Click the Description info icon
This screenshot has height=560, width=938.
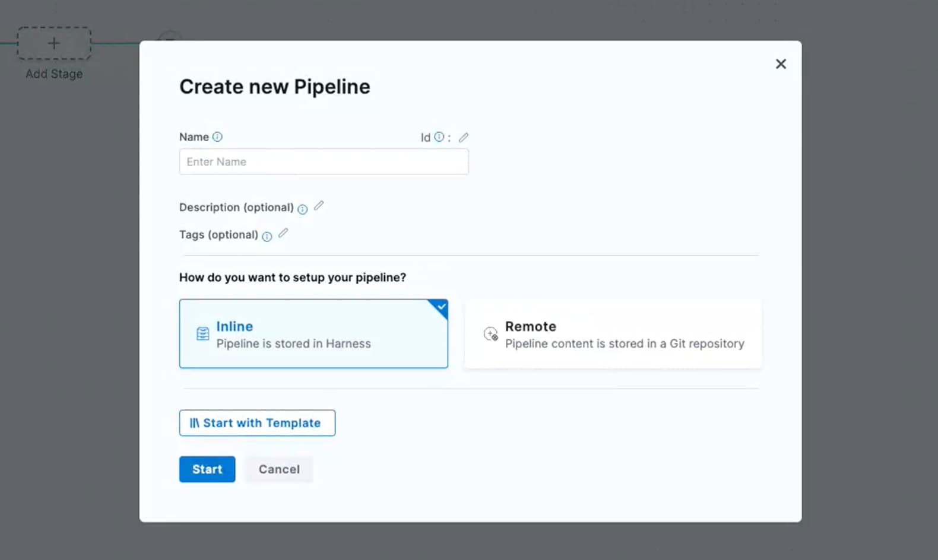302,209
